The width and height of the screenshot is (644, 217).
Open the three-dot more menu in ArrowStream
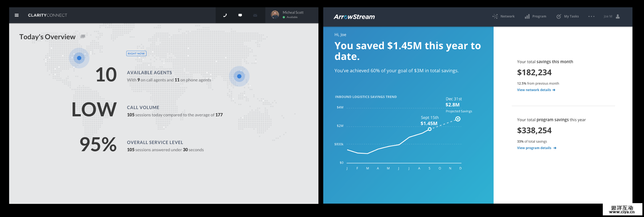tap(592, 16)
